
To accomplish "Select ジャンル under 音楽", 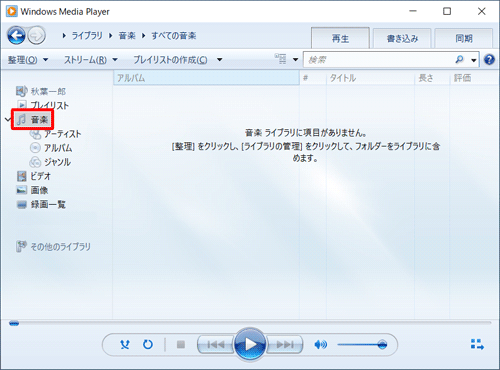I will pyautogui.click(x=57, y=162).
